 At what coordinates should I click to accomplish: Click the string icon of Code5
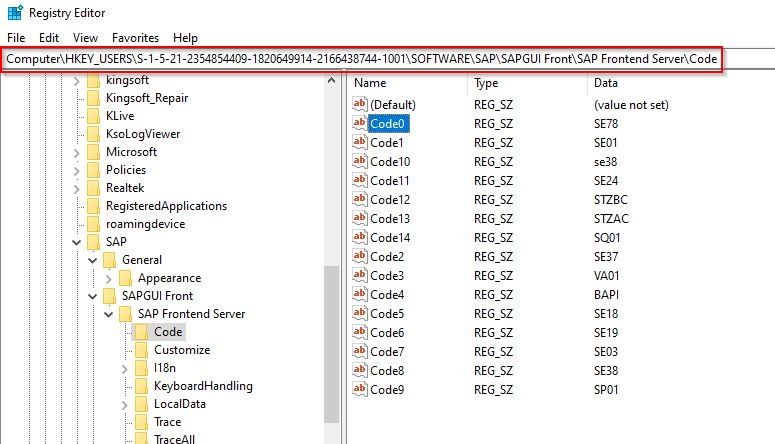360,313
